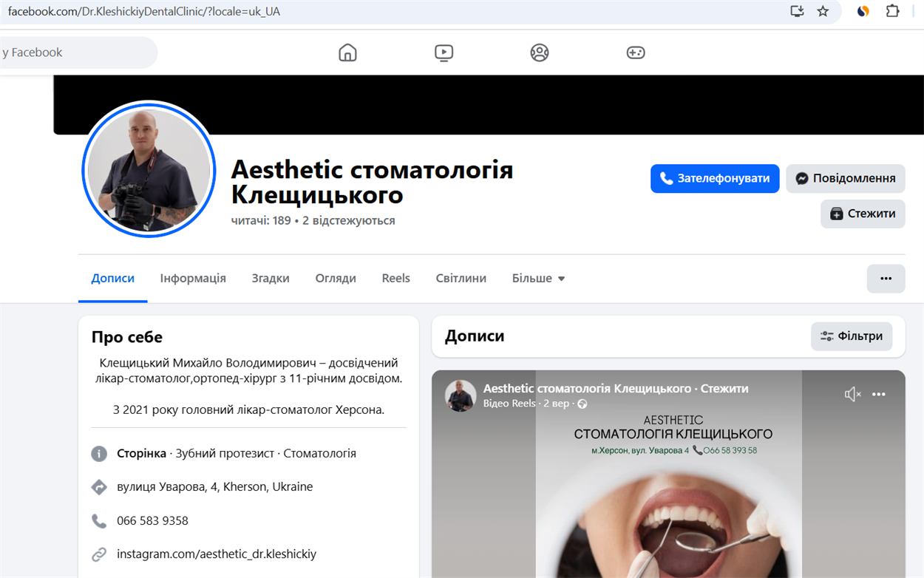
Task: Open the reel post three-dot options
Action: point(878,394)
